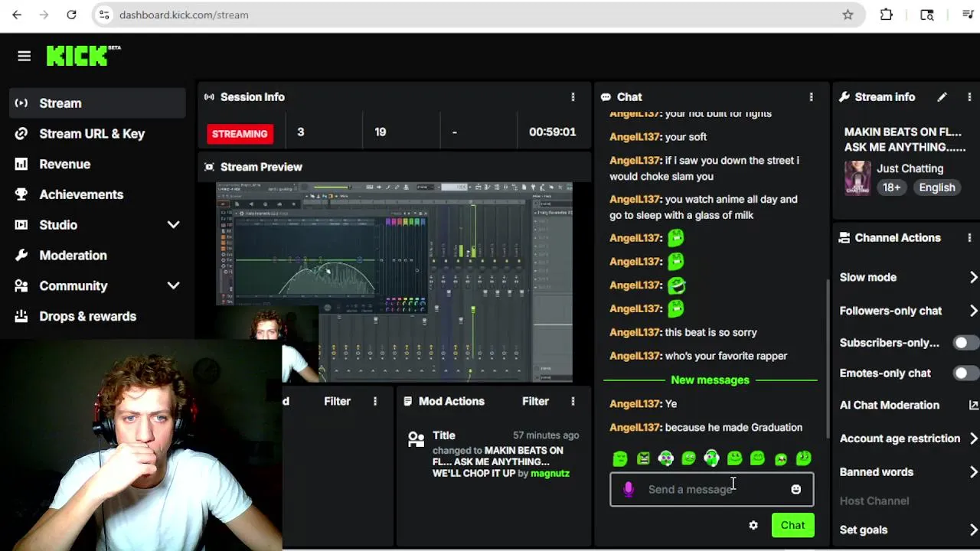Click the Revenue chart icon in the sidebar
The height and width of the screenshot is (551, 980).
coord(21,164)
